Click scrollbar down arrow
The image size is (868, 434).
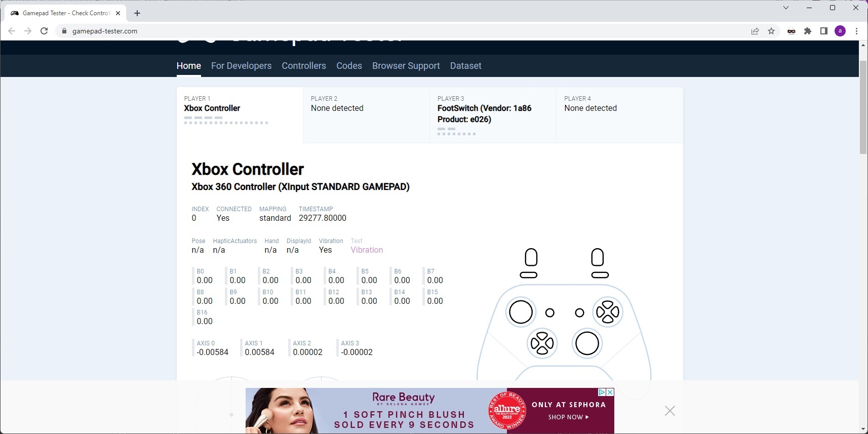point(863,429)
